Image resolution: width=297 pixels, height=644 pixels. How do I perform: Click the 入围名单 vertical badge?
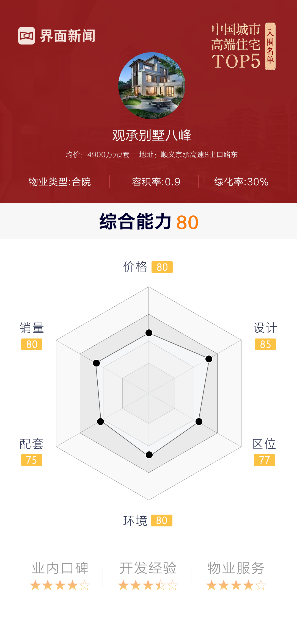[270, 46]
